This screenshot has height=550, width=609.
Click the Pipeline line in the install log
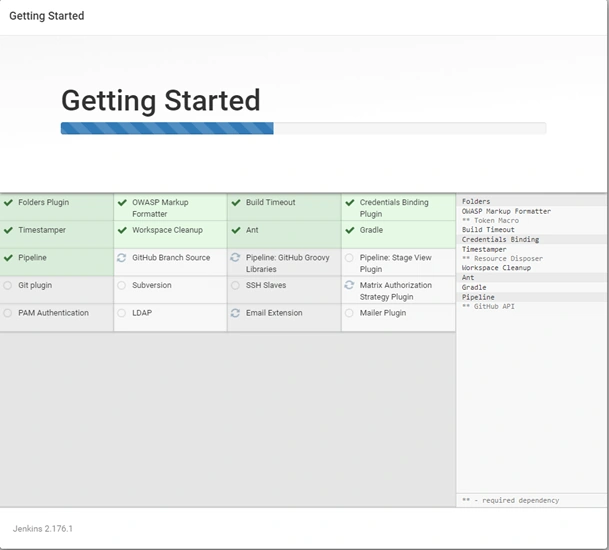tap(478, 297)
